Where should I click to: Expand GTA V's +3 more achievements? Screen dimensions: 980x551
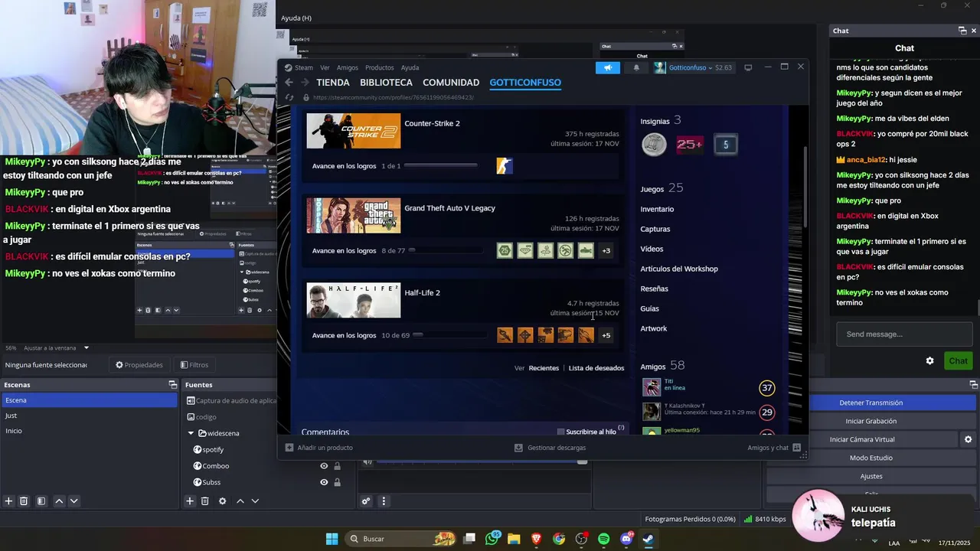click(x=606, y=250)
